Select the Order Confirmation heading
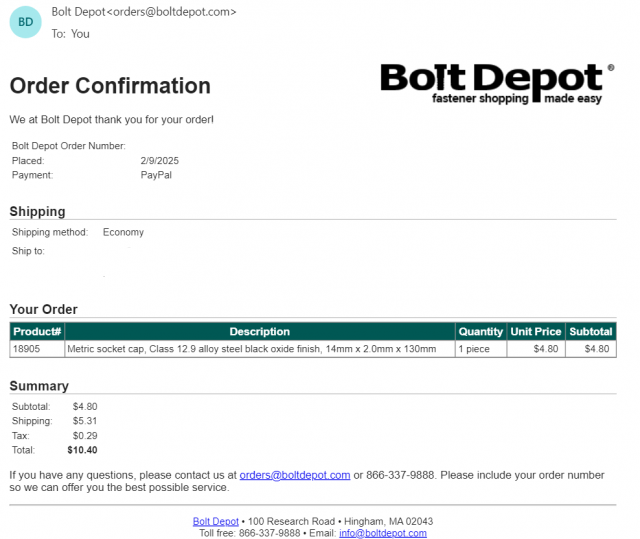640x539 pixels. tap(110, 86)
